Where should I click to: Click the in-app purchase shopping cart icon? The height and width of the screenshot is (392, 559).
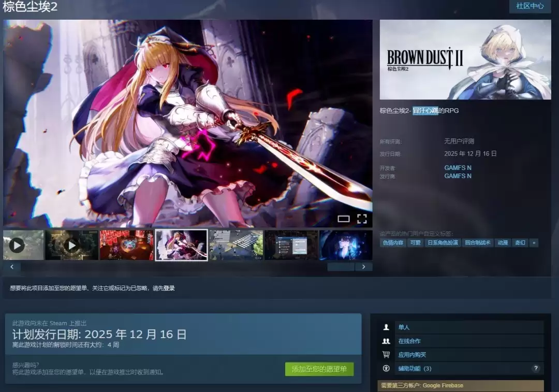[386, 355]
